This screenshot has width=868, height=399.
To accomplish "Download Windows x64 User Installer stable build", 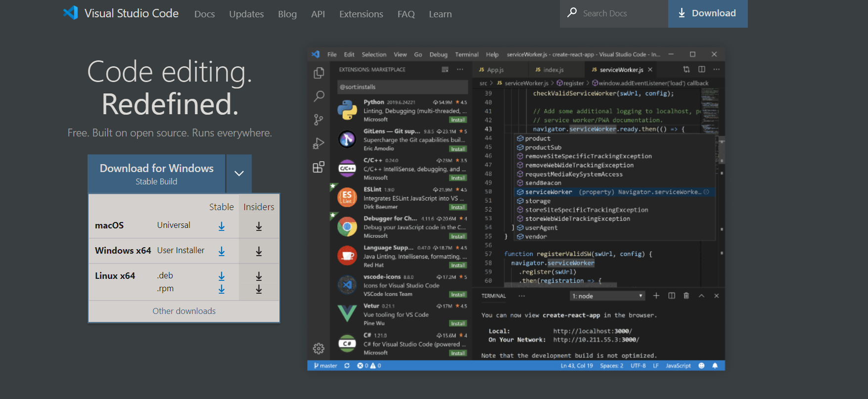I will coord(222,251).
